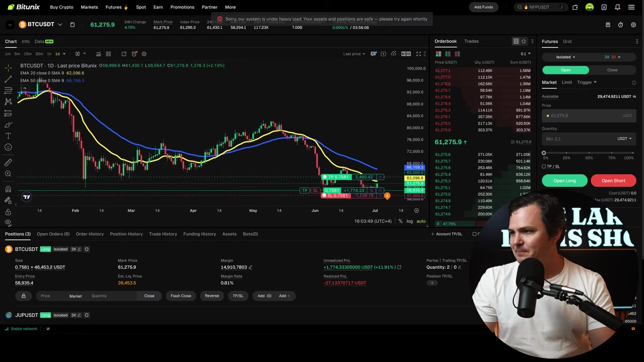Viewport: 644px width, 362px height.
Task: Open the chart alert clock icon
Action: [134, 54]
